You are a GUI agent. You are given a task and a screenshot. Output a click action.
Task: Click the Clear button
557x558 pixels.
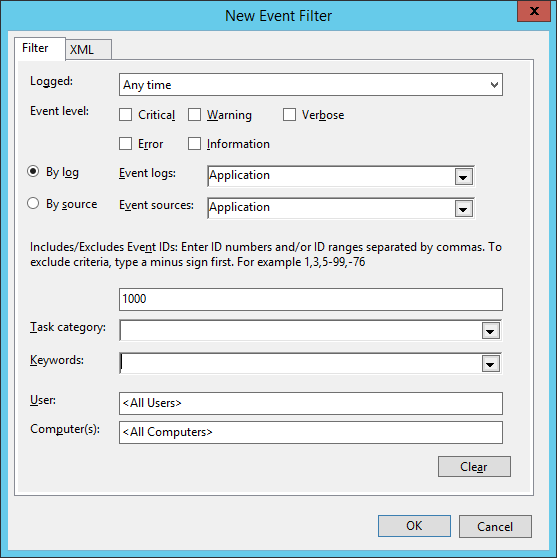point(474,467)
